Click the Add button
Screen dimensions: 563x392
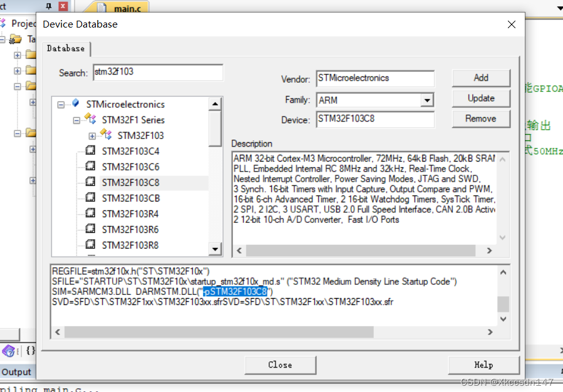click(x=481, y=78)
